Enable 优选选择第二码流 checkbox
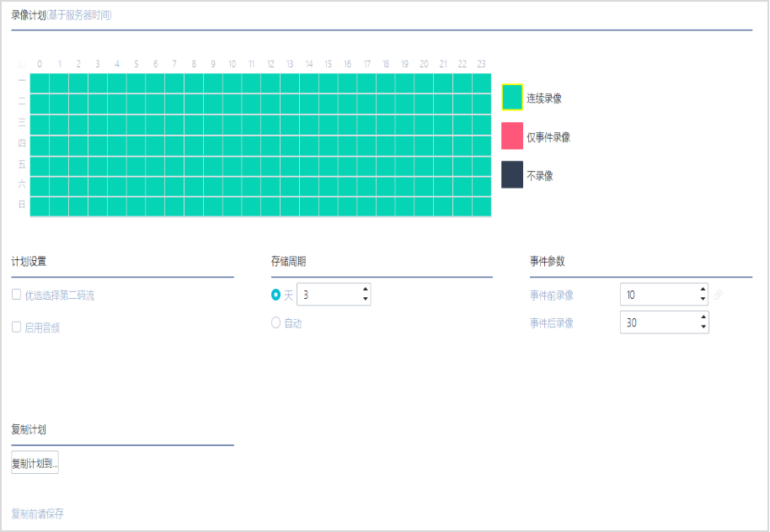 (16, 295)
